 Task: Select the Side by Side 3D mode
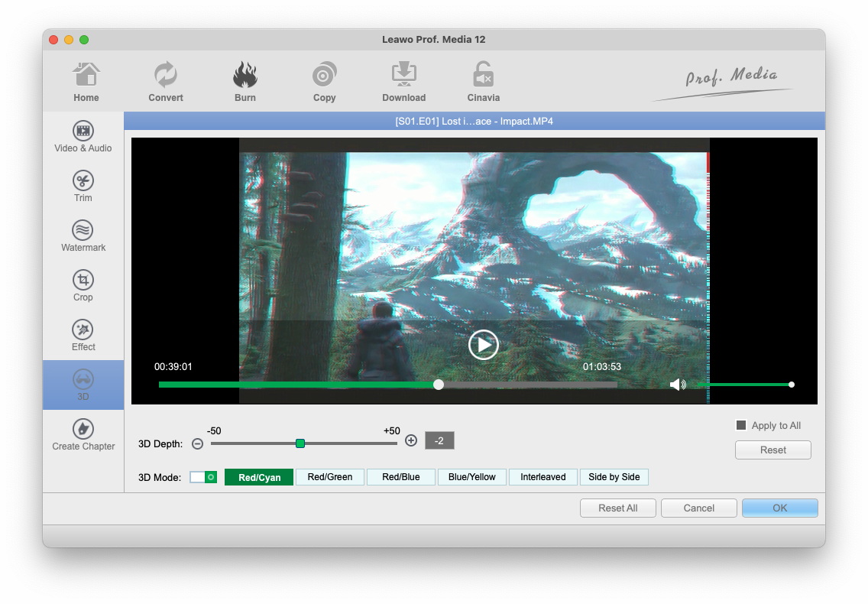[614, 477]
